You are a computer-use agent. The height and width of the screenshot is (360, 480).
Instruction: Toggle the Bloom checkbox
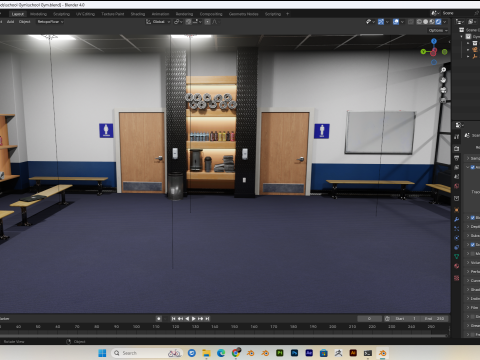pos(473,218)
